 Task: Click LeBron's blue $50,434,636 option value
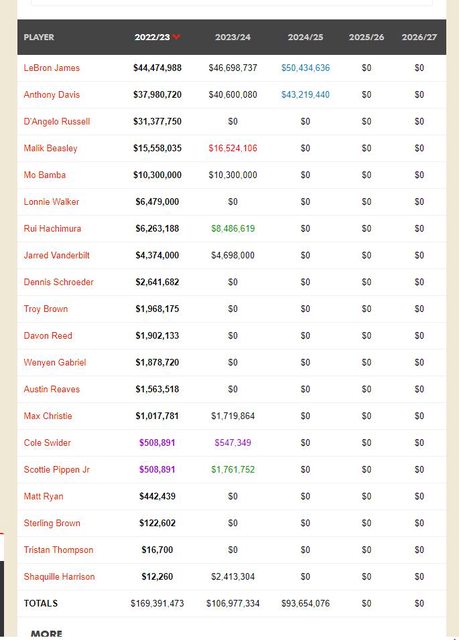click(305, 68)
